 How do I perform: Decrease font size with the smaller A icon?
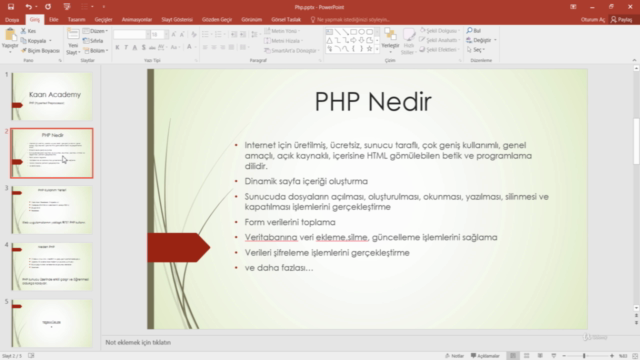point(182,35)
